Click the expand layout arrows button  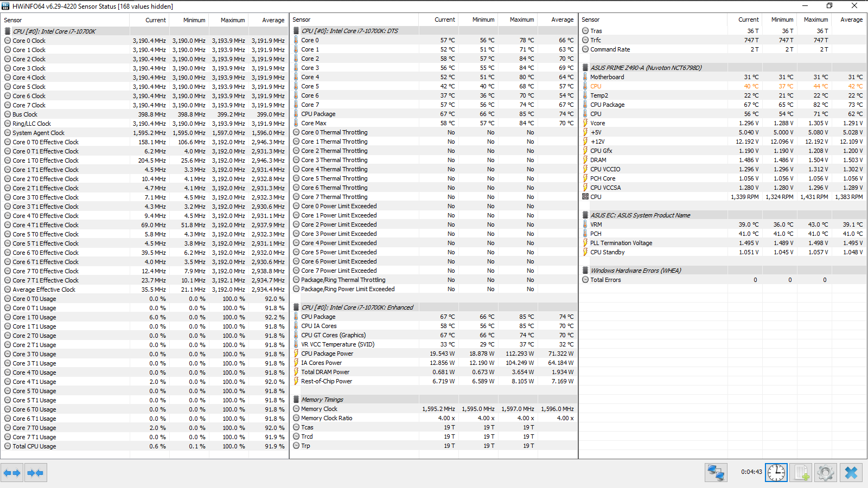click(x=12, y=473)
